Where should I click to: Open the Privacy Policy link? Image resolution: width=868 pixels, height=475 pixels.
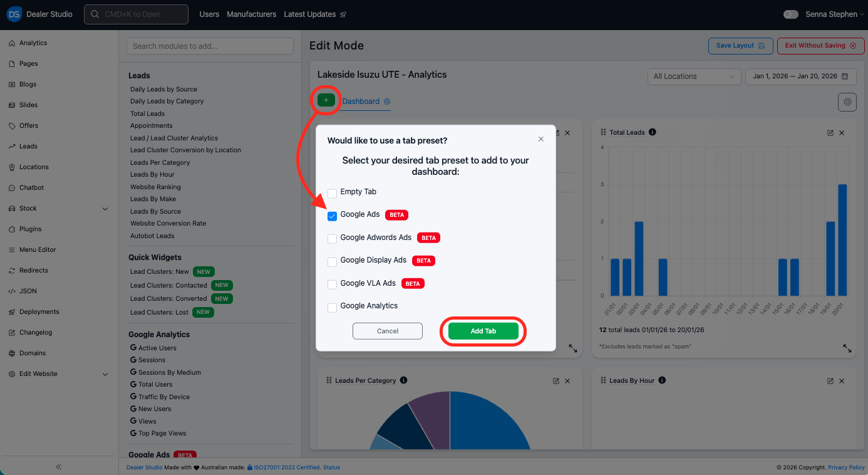tap(846, 467)
